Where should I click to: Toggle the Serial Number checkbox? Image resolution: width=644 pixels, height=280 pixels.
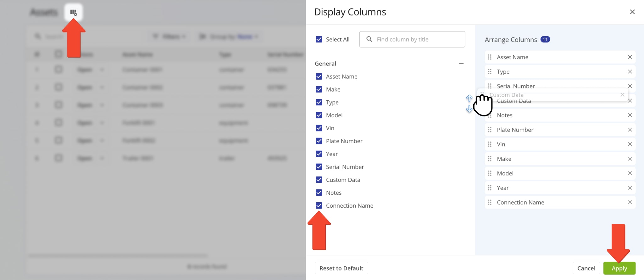[x=319, y=167]
